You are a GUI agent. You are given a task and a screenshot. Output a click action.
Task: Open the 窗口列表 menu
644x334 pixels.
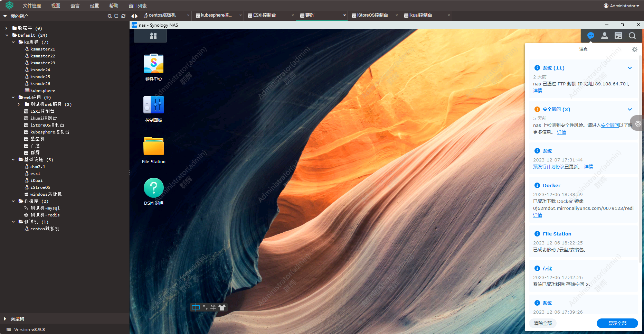[138, 6]
